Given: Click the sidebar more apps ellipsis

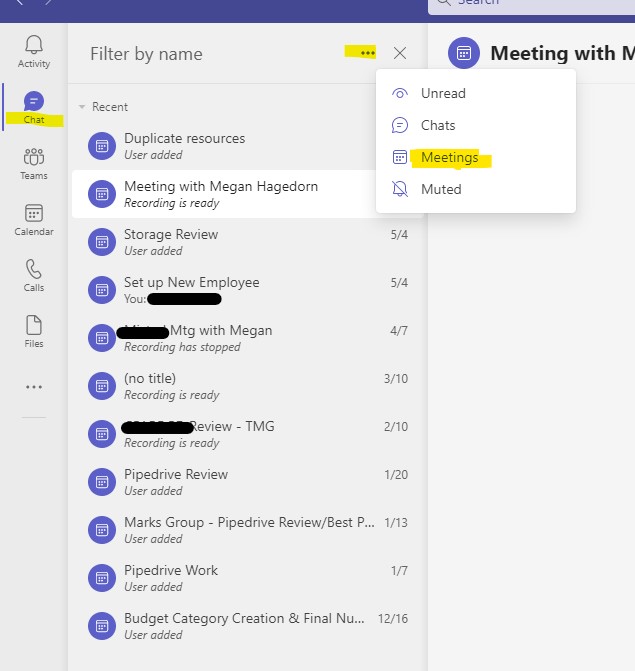Looking at the screenshot, I should click(x=34, y=387).
